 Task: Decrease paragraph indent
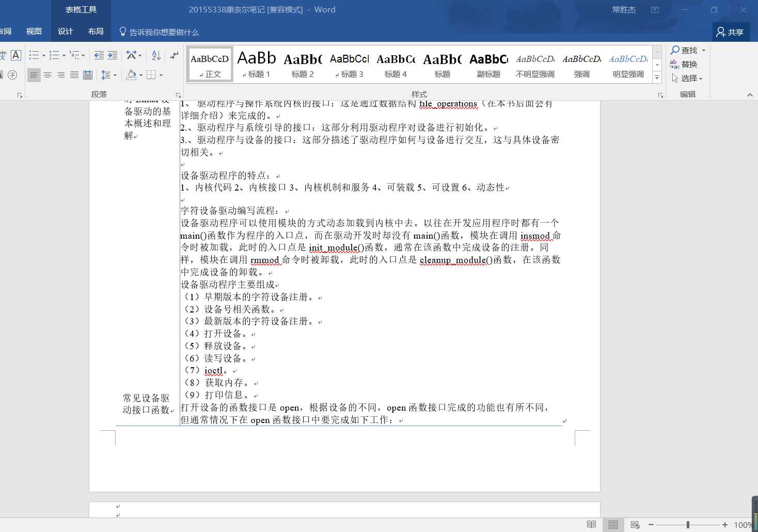point(99,55)
